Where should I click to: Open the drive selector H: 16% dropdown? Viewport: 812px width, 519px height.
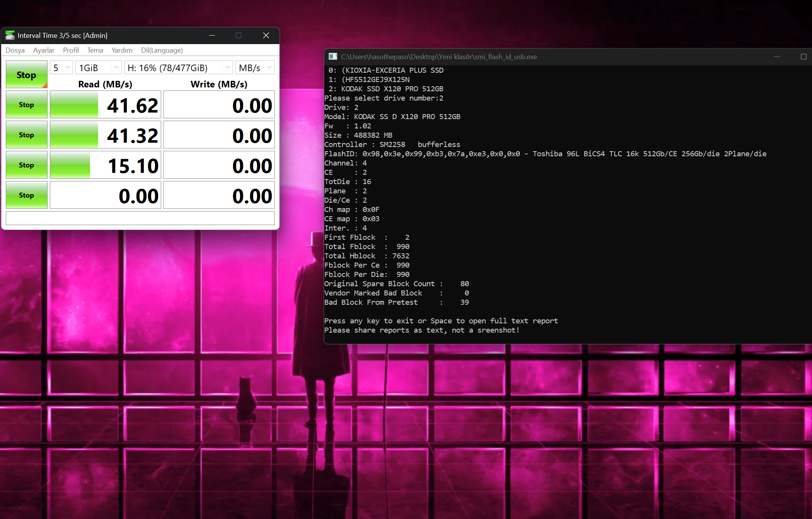pos(178,68)
